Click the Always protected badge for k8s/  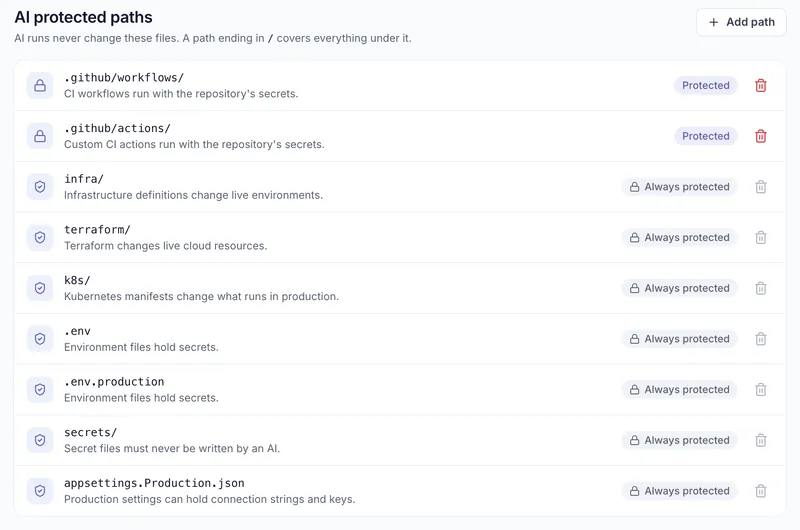(x=679, y=288)
